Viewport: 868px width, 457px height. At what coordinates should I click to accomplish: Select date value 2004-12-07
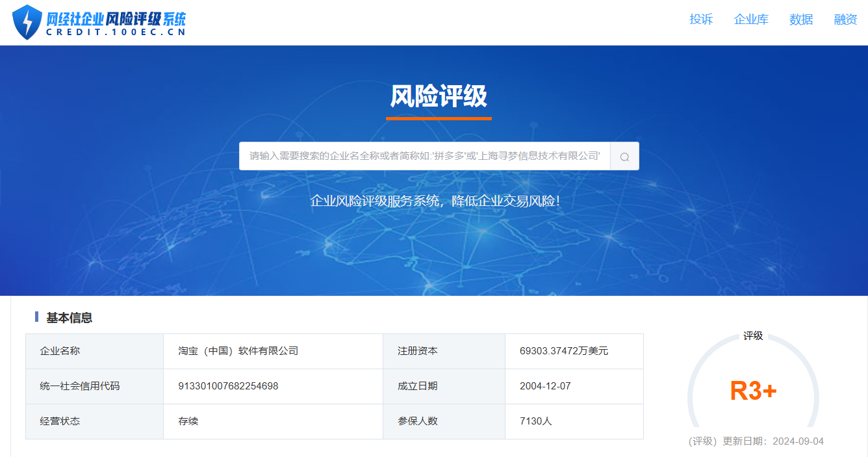545,386
